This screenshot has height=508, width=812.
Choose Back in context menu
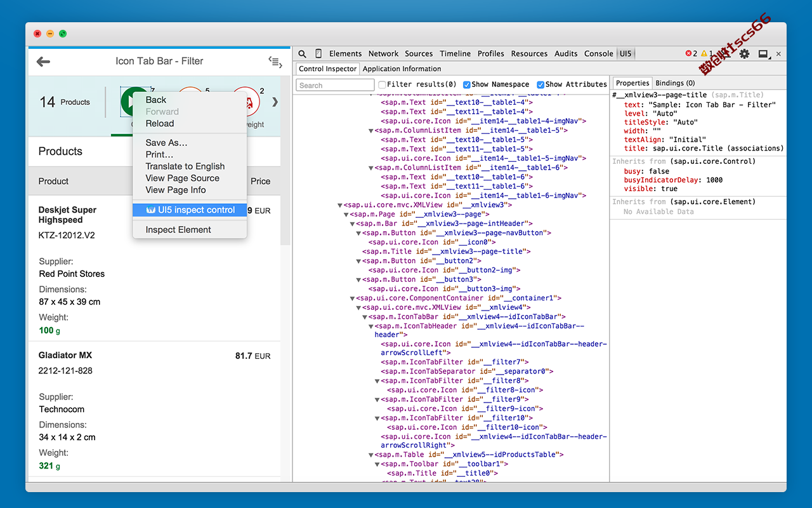tap(190, 100)
